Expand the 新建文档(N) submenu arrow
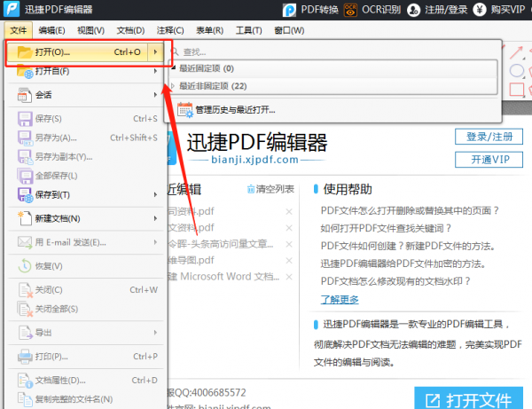 (155, 218)
